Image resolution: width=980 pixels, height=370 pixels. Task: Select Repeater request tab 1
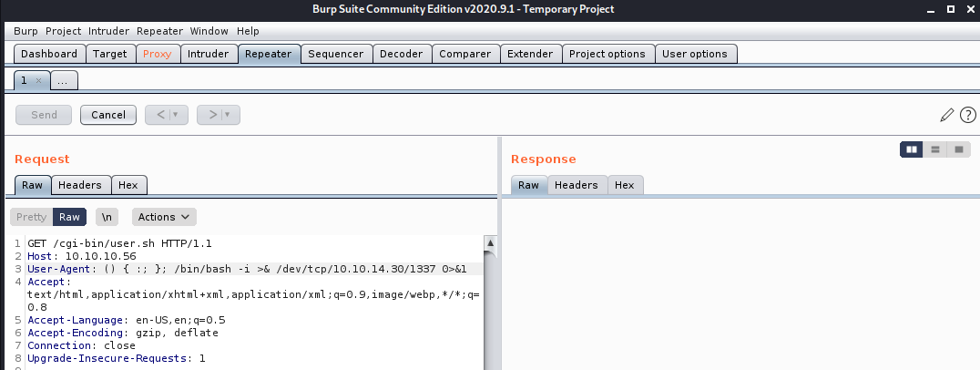pos(24,80)
